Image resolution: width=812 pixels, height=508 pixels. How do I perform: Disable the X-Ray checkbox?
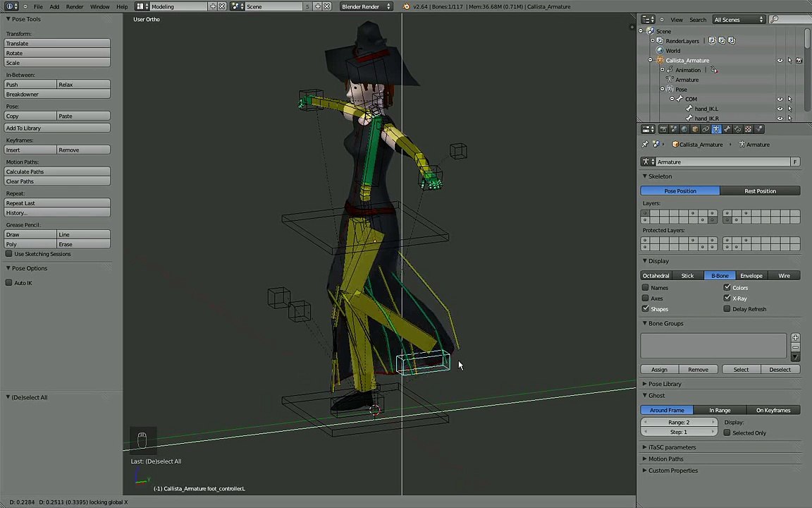point(727,298)
